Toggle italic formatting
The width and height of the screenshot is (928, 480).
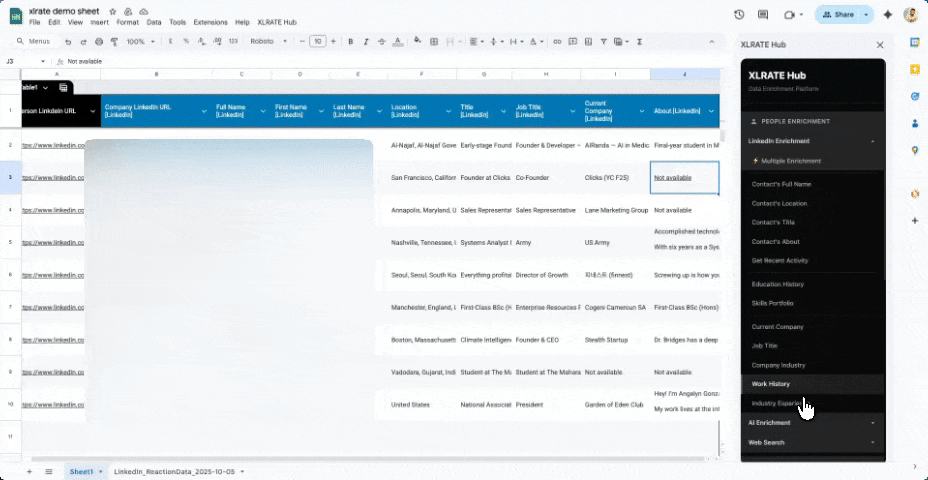coord(366,41)
